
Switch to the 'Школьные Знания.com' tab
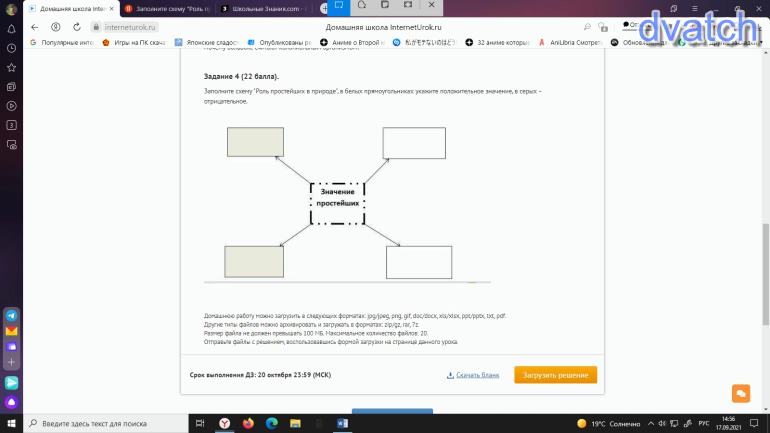click(x=262, y=8)
